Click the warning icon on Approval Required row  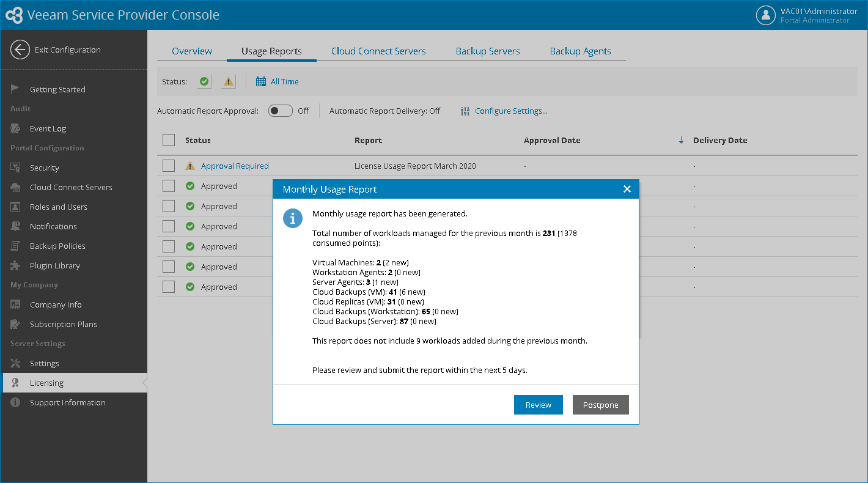coord(190,166)
